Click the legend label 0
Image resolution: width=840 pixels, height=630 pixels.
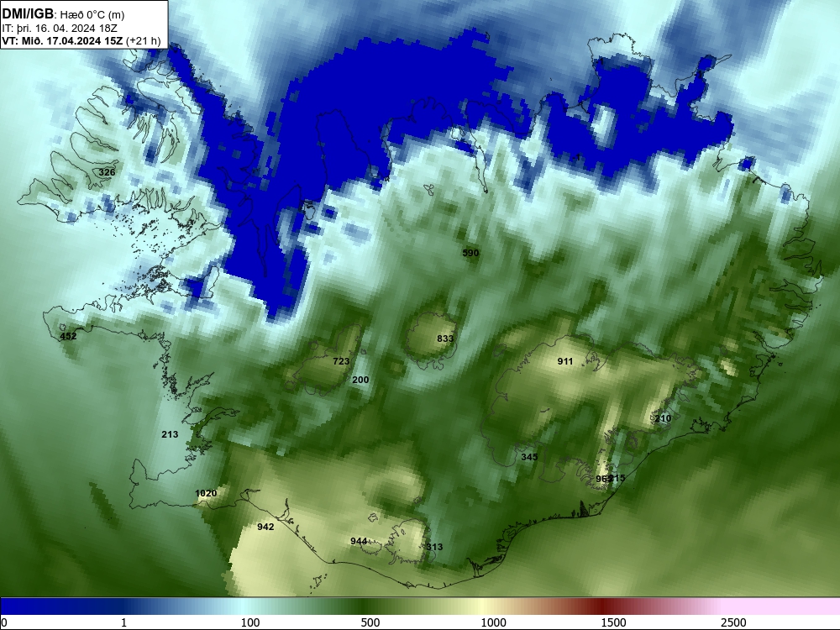4,622
